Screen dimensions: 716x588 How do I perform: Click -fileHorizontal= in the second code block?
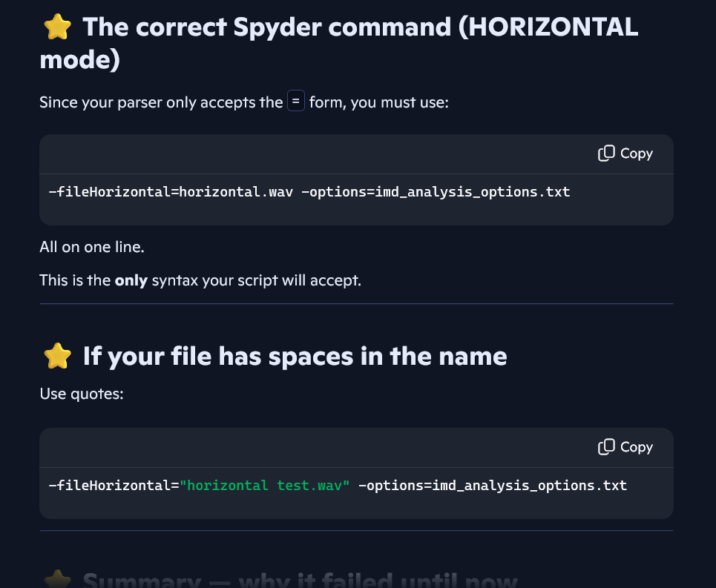(x=110, y=486)
